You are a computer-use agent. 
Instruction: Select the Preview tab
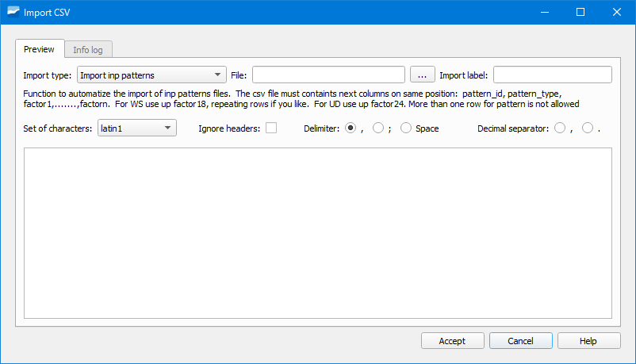click(39, 49)
